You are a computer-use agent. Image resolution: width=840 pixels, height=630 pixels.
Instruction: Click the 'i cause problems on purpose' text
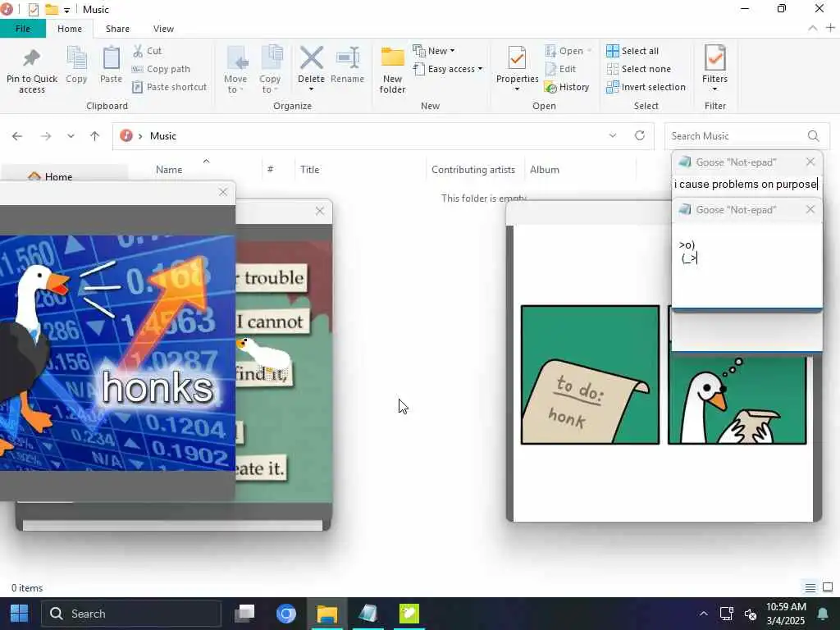point(746,185)
